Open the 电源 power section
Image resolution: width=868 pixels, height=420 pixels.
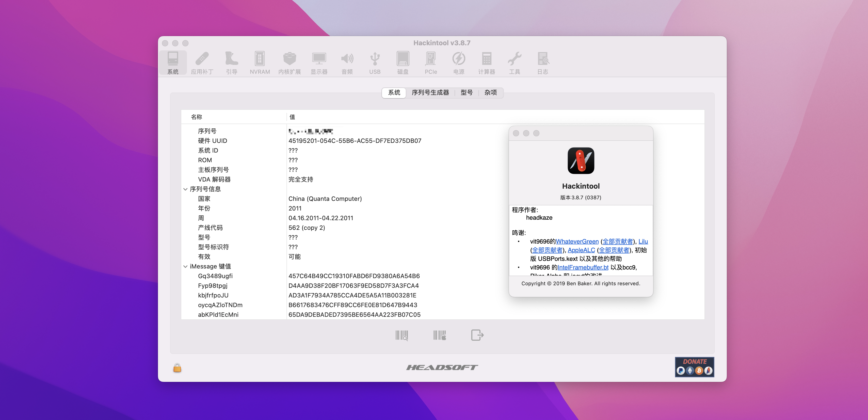(x=459, y=63)
